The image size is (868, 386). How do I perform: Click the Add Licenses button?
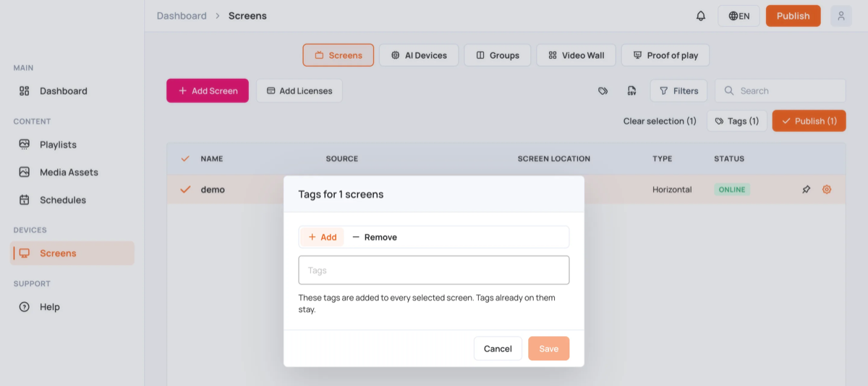click(x=299, y=91)
